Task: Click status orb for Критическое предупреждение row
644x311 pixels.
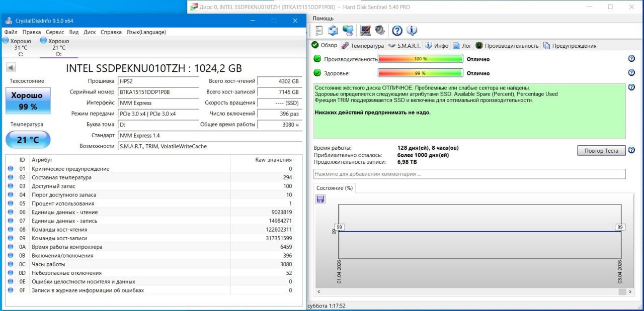Action: (x=11, y=169)
